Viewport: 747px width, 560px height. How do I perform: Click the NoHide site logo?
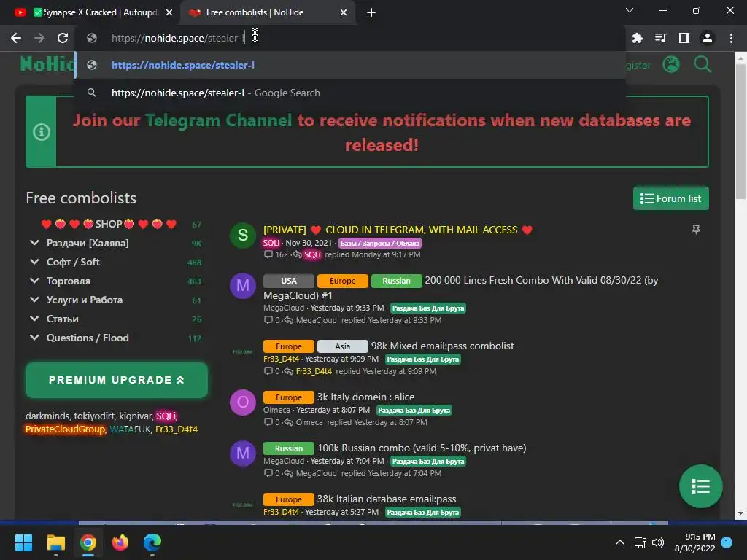47,64
